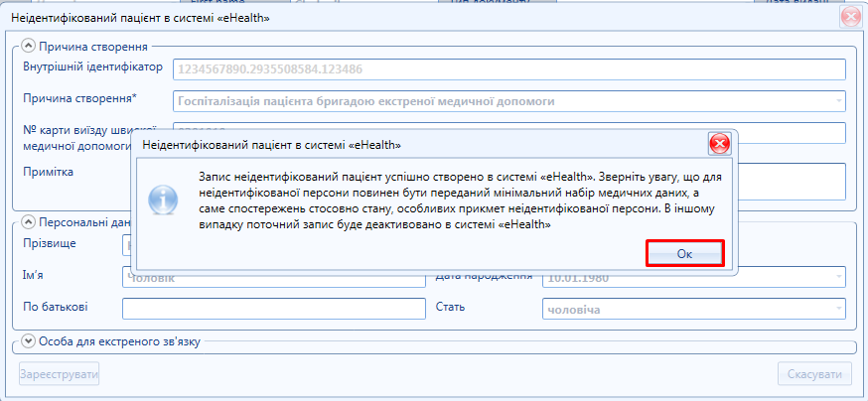Close the main unidentified patient window
The width and height of the screenshot is (868, 401).
point(850,18)
